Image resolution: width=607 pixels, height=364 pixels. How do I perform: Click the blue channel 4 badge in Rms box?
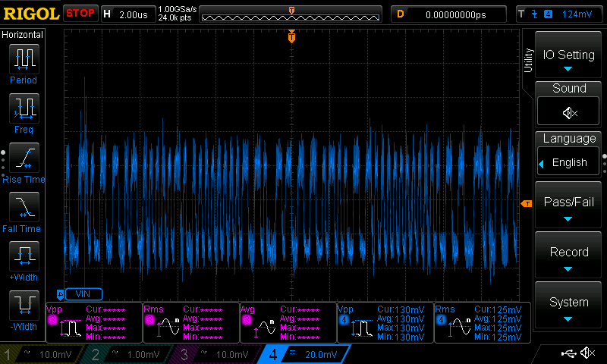(441, 320)
